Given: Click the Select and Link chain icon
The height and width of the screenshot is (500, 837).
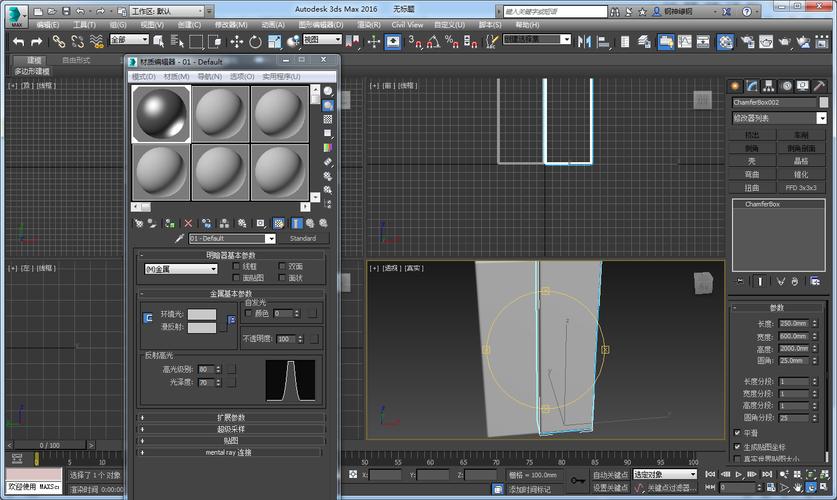Looking at the screenshot, I should click(x=58, y=41).
